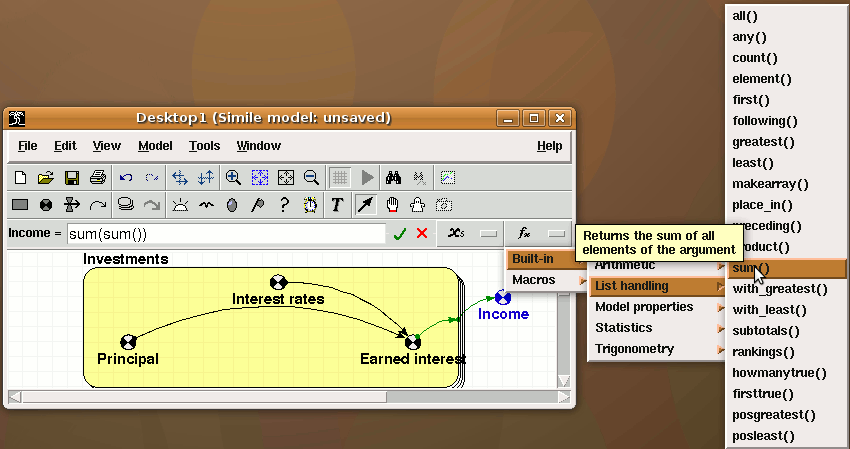Viewport: 850px width, 449px height.
Task: Click the horizontal scrollbar thumb
Action: [x=205, y=397]
